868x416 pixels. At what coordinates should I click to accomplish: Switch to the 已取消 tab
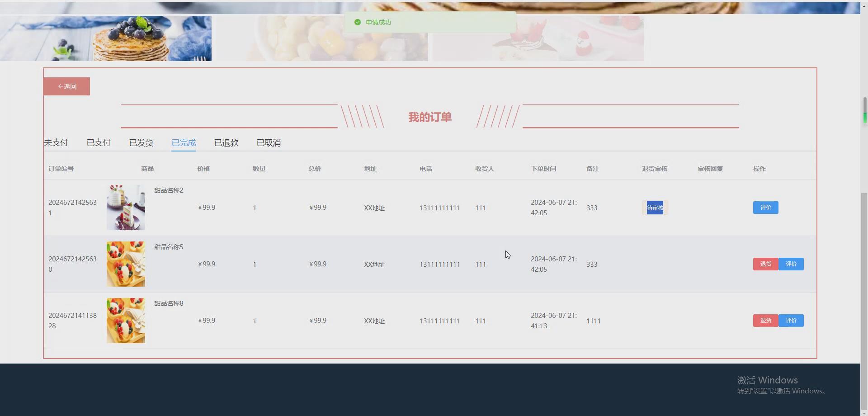269,143
